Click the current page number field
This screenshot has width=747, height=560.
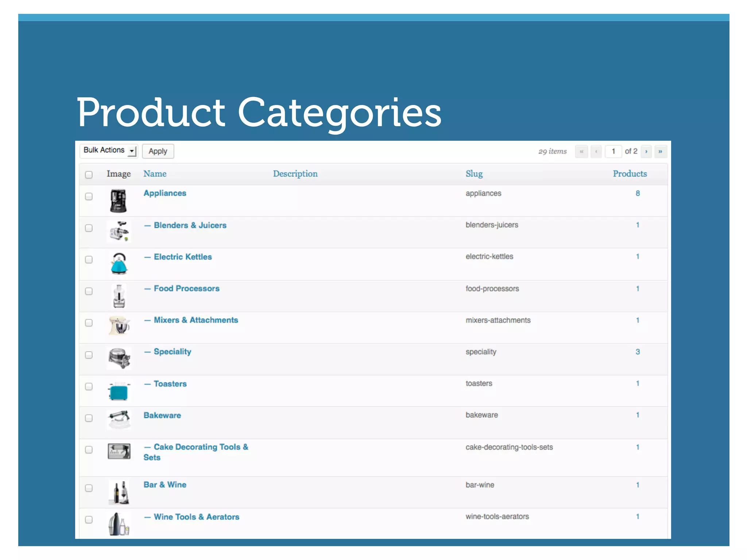[614, 151]
